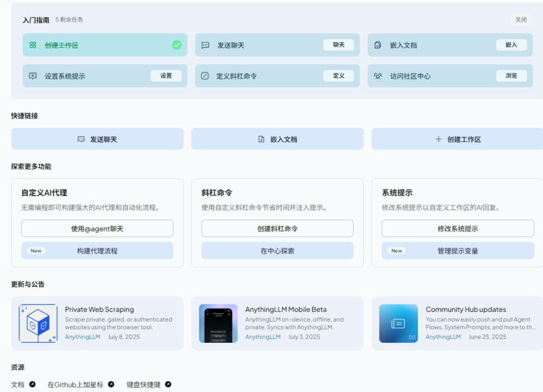Image resolution: width=543 pixels, height=392 pixels.
Task: Click the 关闭 button to dismiss the guide
Action: (520, 19)
